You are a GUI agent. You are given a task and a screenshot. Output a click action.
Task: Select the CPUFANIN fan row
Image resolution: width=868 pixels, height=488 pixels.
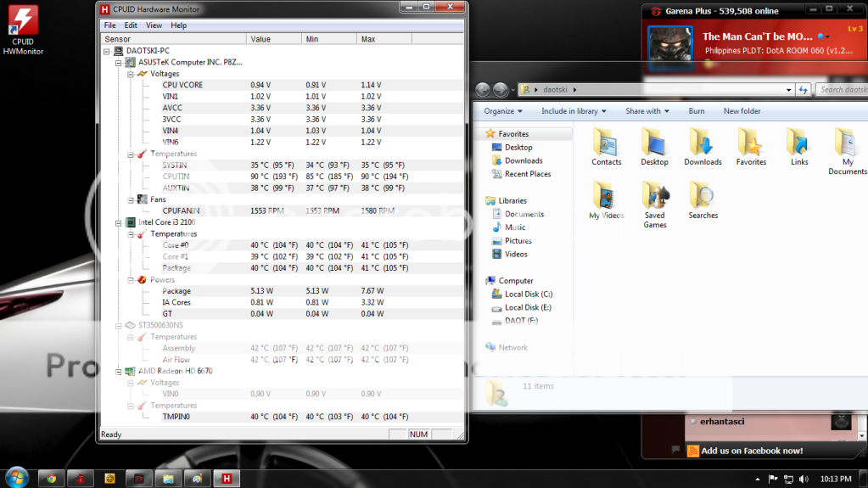(283, 210)
